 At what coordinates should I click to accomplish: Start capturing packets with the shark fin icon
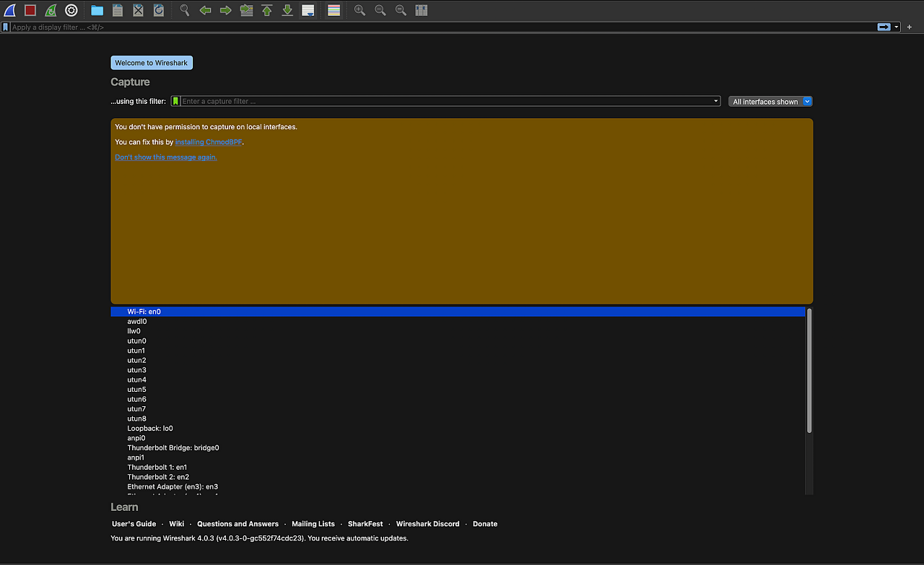coord(10,10)
